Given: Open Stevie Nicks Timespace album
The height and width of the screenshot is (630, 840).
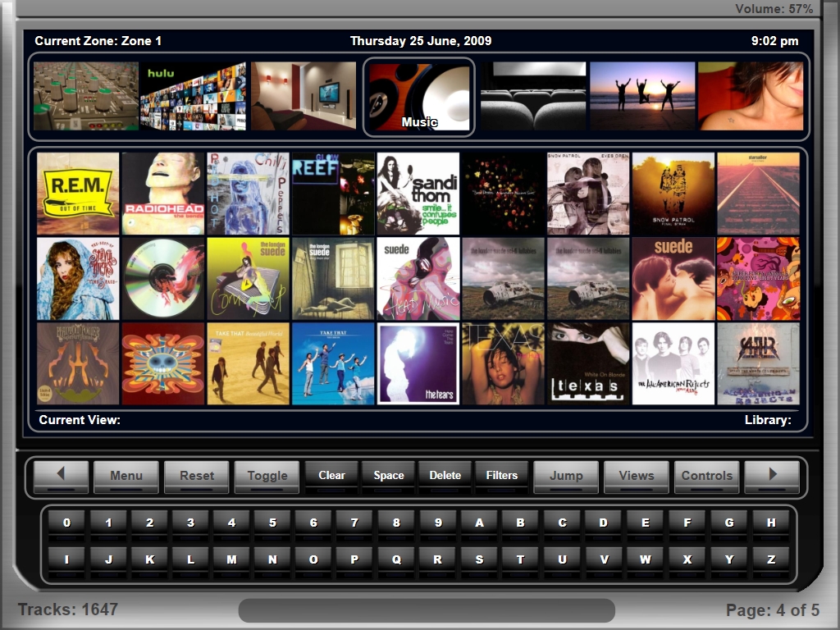Looking at the screenshot, I should coord(78,279).
